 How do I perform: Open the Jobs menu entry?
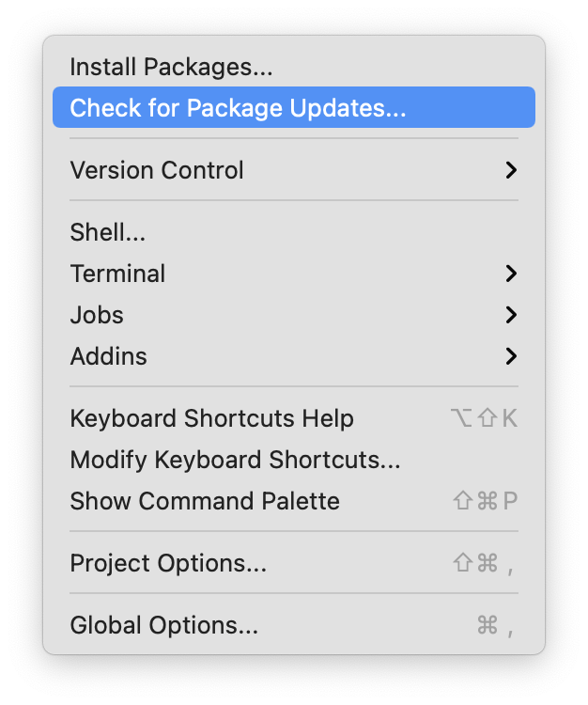pos(97,315)
